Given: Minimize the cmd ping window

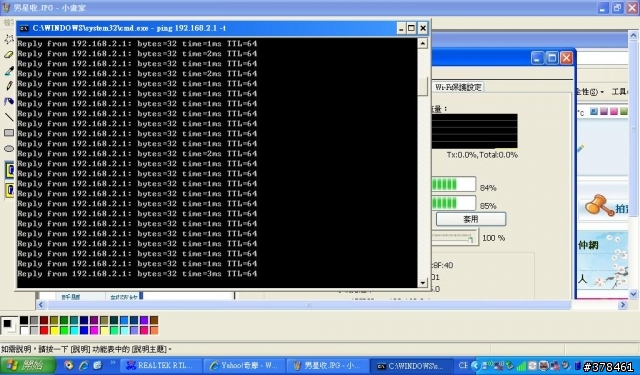Looking at the screenshot, I should tap(401, 28).
